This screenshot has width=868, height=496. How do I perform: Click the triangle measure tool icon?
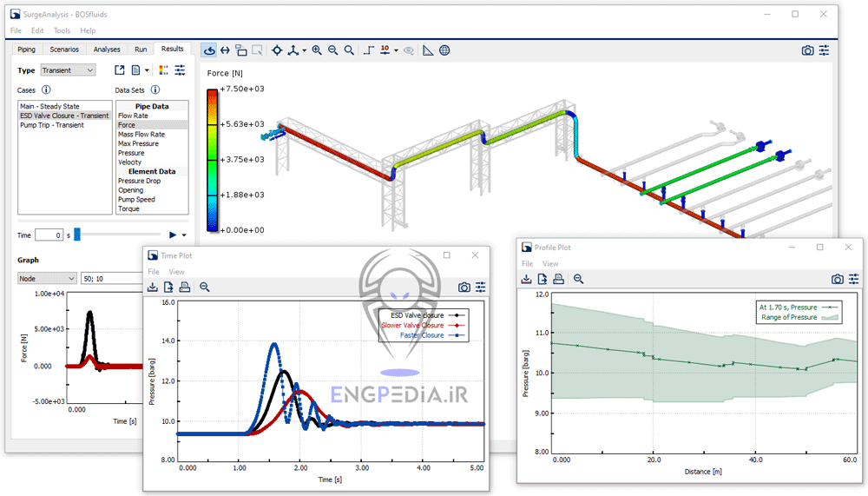point(428,50)
